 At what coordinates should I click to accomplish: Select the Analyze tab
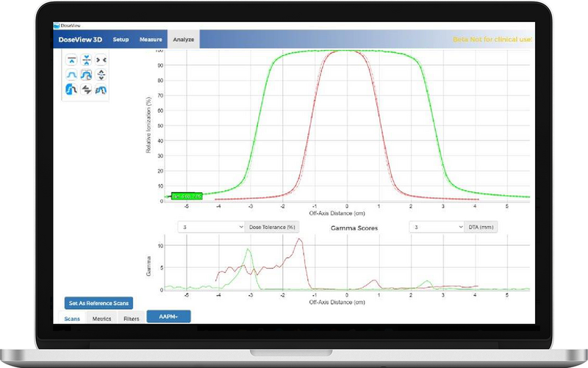coord(182,39)
